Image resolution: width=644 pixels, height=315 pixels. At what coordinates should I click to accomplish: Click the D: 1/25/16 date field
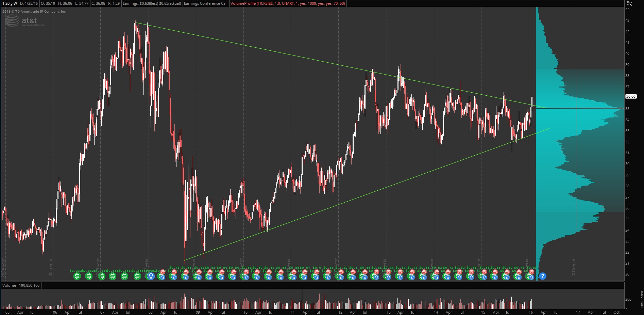(x=29, y=3)
